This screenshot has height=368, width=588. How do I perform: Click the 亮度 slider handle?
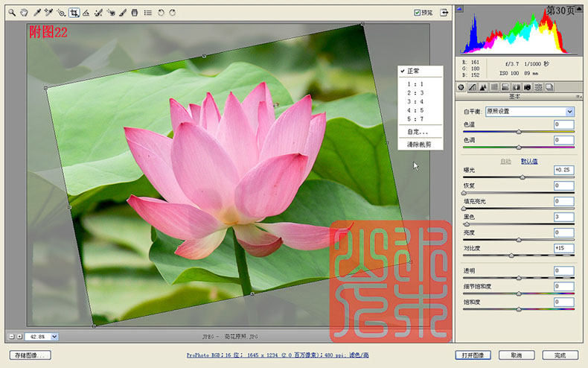coord(519,240)
